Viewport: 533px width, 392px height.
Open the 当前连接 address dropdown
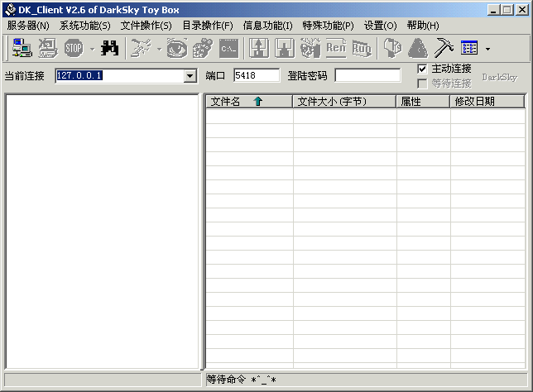pyautogui.click(x=190, y=76)
